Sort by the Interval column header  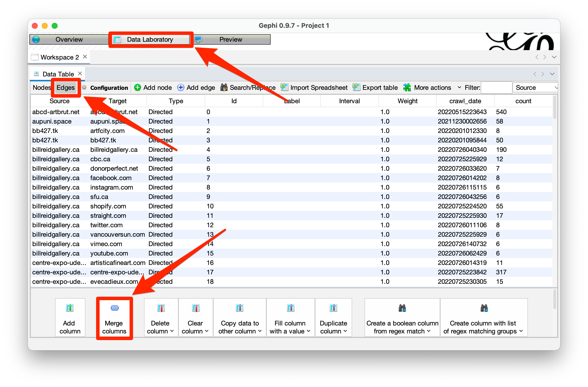pos(349,101)
